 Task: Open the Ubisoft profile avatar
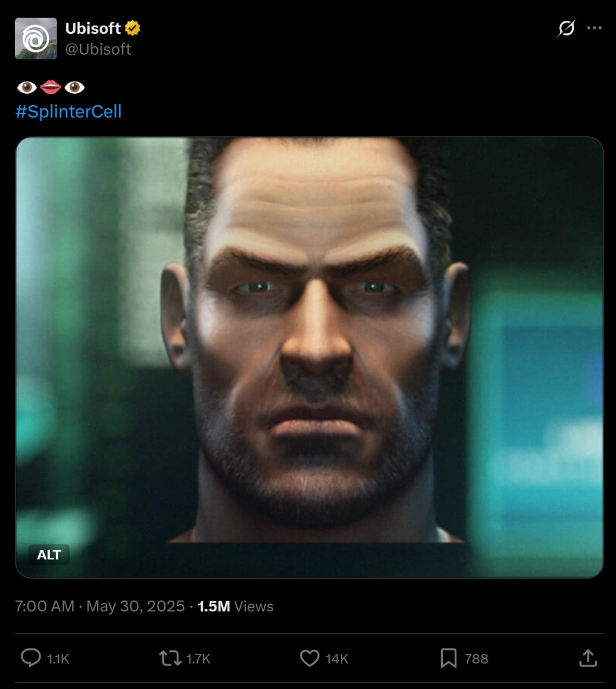36,39
